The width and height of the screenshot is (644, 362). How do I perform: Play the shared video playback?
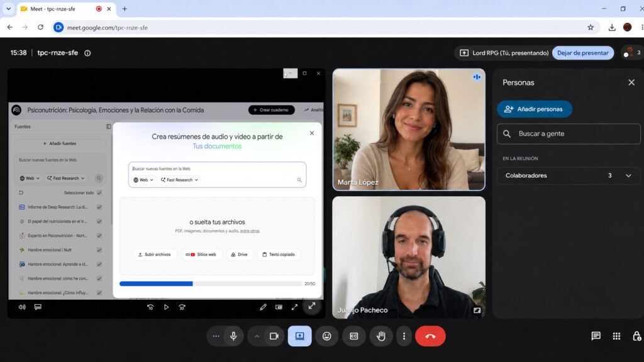[166, 307]
